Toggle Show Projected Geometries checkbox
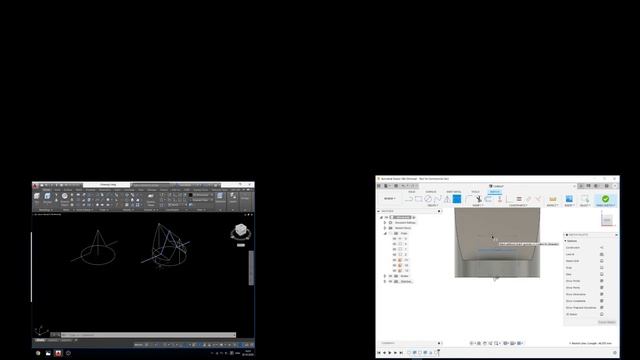 602,307
